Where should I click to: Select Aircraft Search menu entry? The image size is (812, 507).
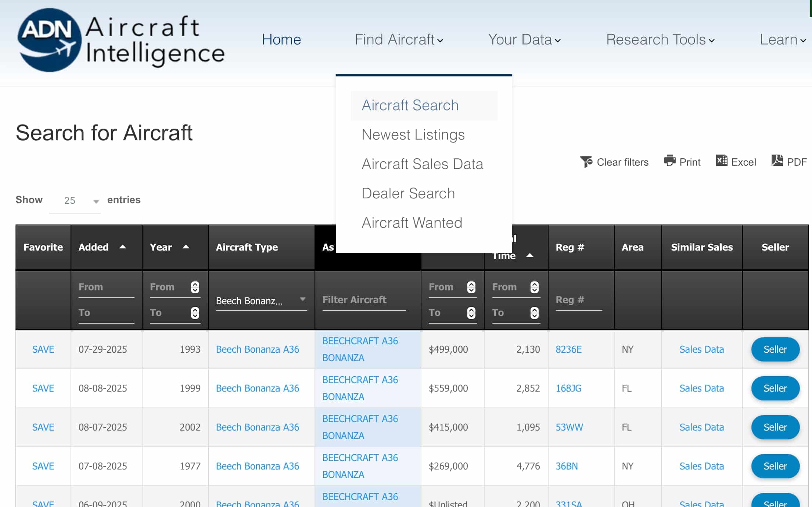tap(424, 105)
